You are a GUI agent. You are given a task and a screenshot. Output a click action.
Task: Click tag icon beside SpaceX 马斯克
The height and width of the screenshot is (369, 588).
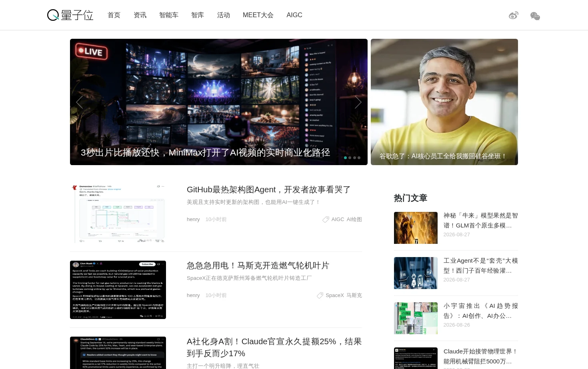(320, 295)
